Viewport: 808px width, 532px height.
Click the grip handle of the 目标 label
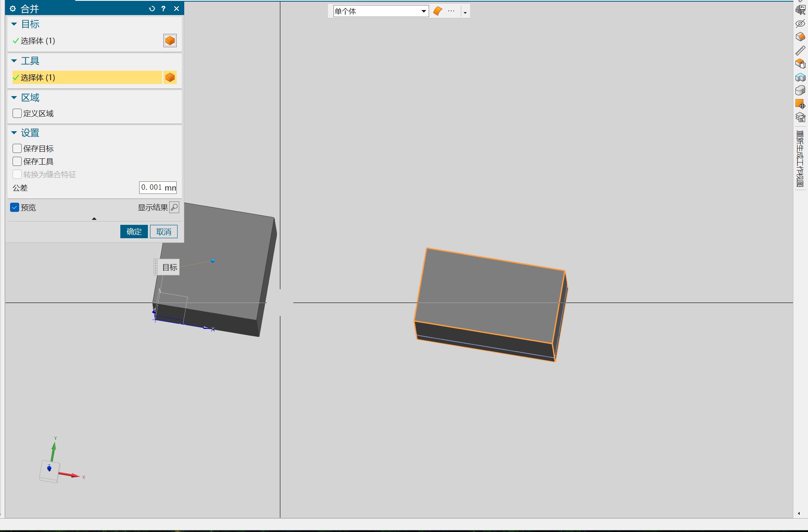coord(156,267)
